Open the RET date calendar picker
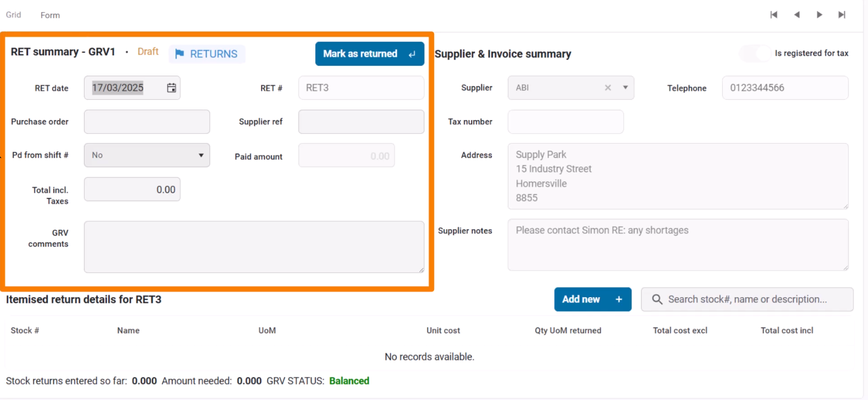The image size is (868, 400). [x=171, y=88]
